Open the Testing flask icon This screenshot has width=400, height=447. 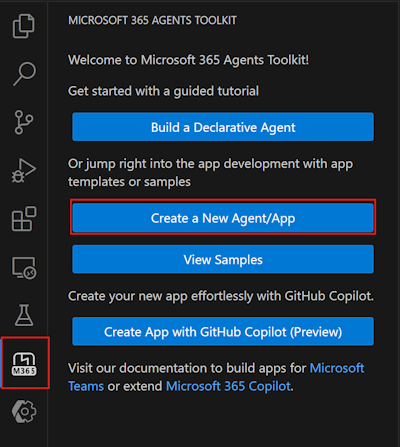24,315
